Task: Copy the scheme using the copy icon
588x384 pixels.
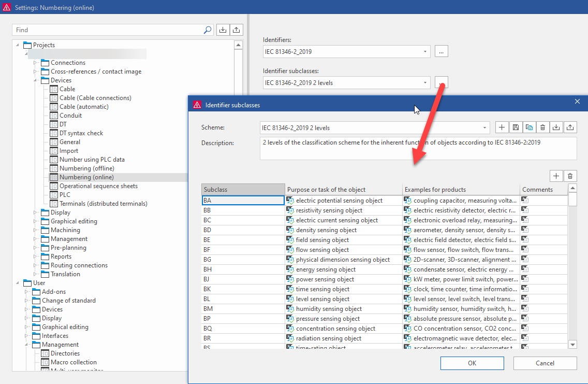Action: [x=529, y=127]
